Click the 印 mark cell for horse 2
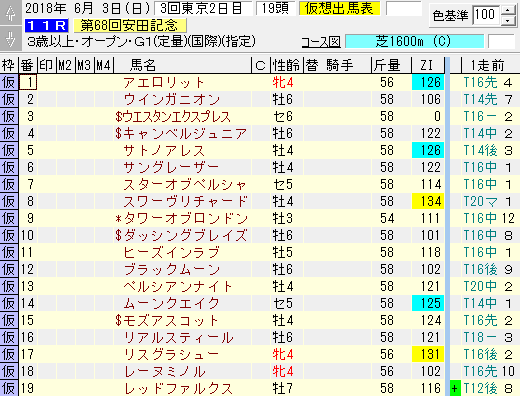This screenshot has height=396, width=520. point(47,99)
